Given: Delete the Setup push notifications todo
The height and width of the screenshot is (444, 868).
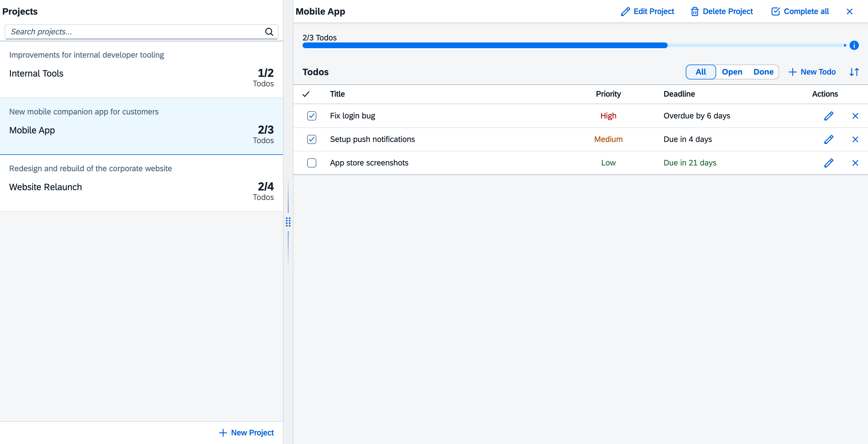Looking at the screenshot, I should [855, 139].
